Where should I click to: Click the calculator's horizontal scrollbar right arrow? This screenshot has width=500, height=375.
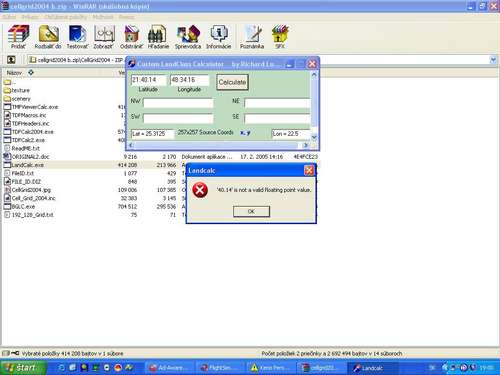coord(305,145)
